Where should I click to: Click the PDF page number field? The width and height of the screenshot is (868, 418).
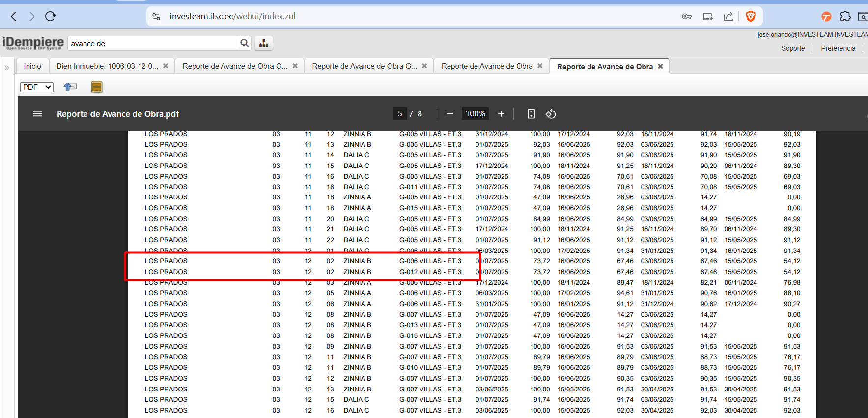tap(400, 114)
